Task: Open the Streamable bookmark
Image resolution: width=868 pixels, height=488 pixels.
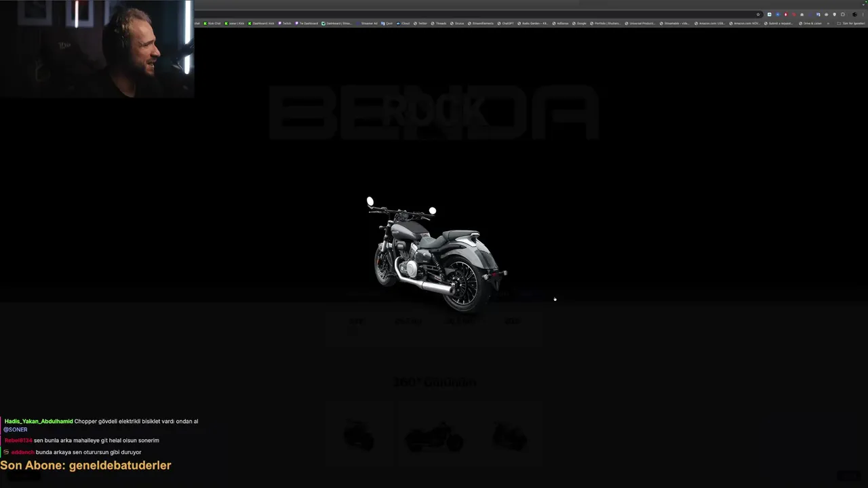Action: click(675, 23)
